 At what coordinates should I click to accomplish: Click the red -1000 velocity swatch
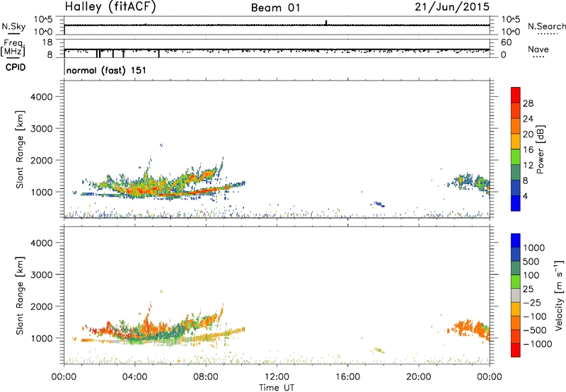pyautogui.click(x=516, y=350)
